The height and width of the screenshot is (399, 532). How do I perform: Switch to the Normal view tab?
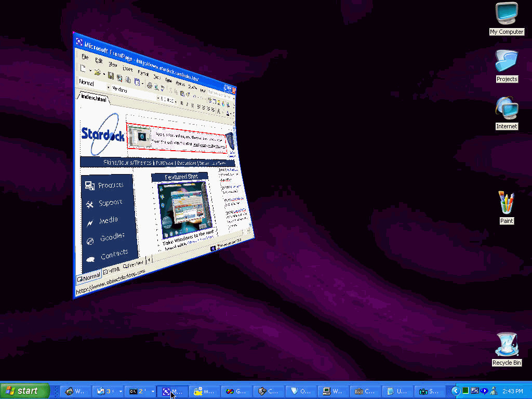click(88, 277)
